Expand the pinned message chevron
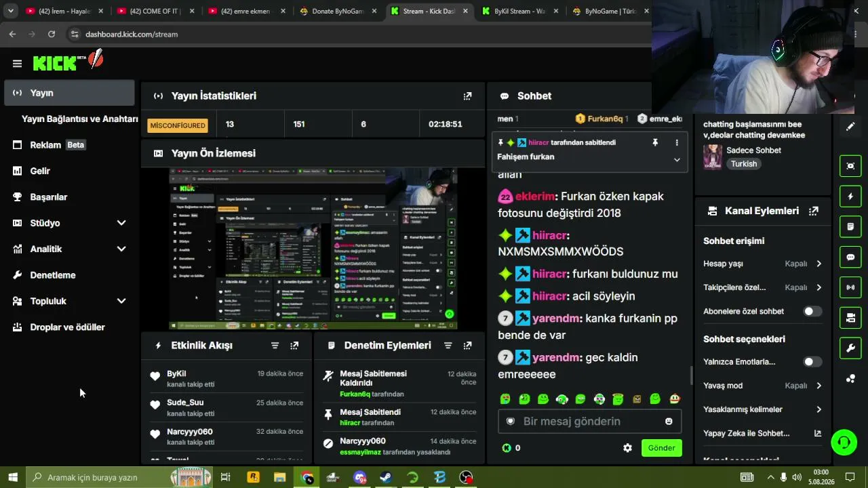This screenshot has height=488, width=868. click(x=676, y=160)
